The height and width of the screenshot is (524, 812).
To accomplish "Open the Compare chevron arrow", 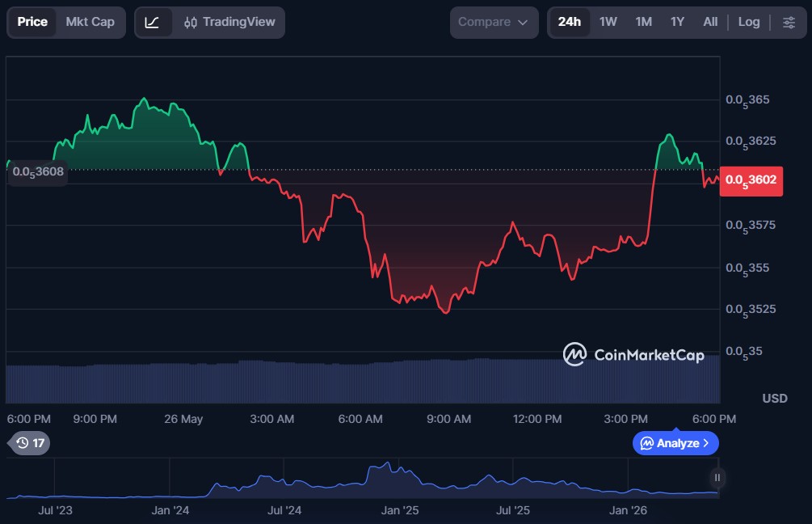I will (523, 23).
